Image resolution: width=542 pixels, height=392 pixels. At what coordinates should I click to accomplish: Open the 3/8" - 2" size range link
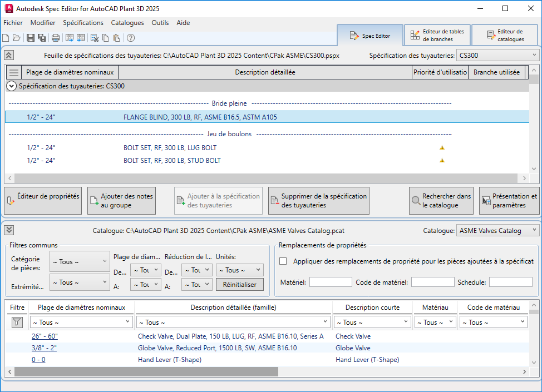pyautogui.click(x=44, y=348)
